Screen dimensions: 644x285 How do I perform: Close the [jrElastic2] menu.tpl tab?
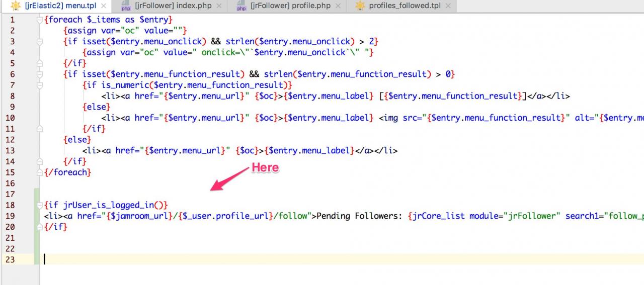(103, 6)
